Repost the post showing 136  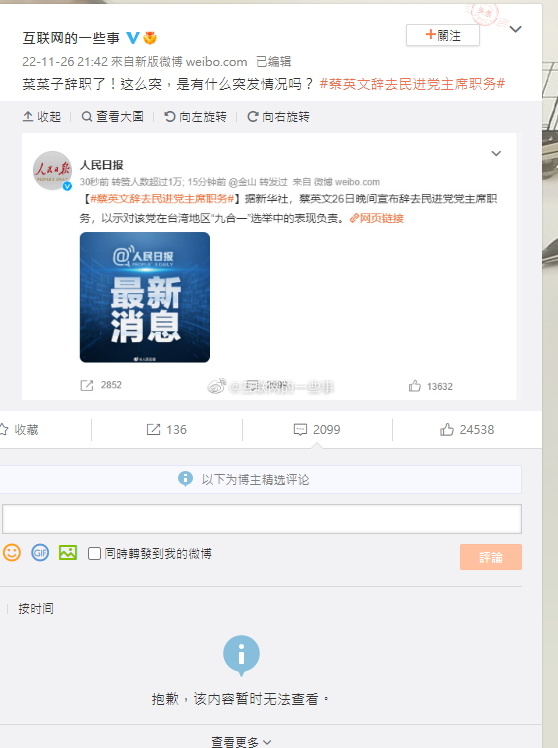166,429
